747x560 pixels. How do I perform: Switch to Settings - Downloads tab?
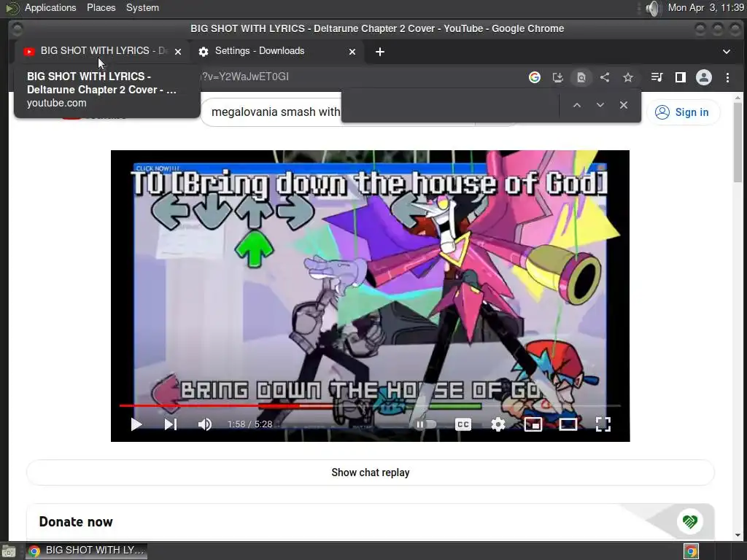click(277, 51)
